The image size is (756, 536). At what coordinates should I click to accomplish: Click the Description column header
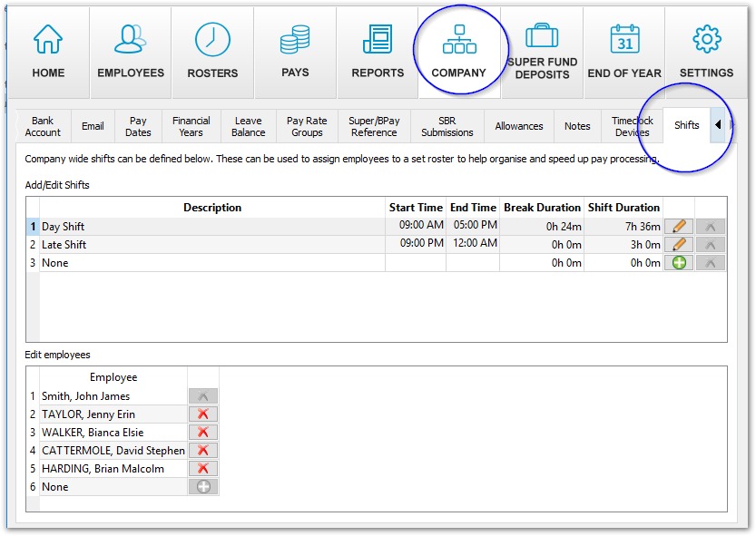click(212, 208)
